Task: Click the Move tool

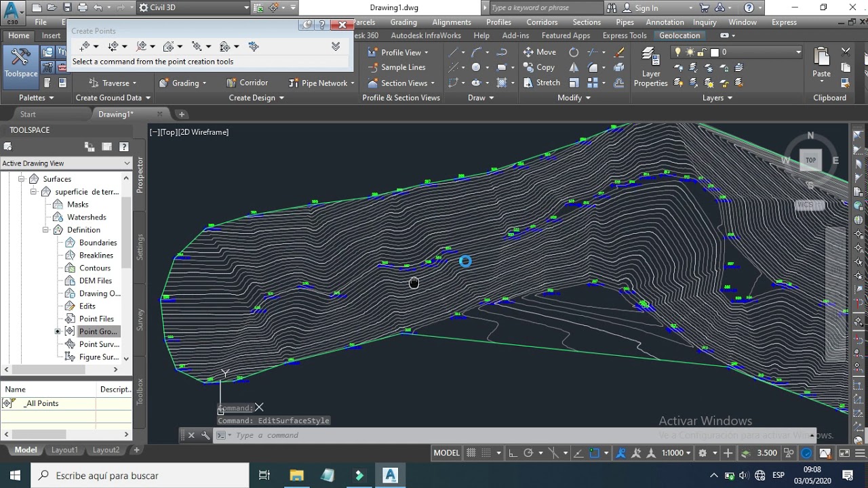Action: click(540, 52)
